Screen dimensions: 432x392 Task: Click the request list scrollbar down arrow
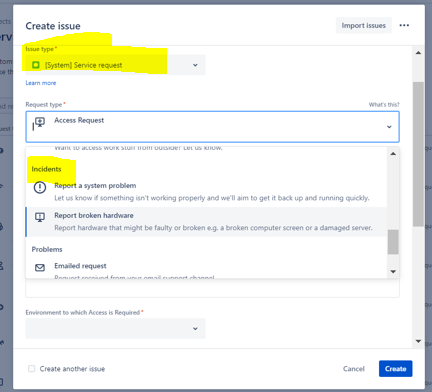click(x=393, y=272)
